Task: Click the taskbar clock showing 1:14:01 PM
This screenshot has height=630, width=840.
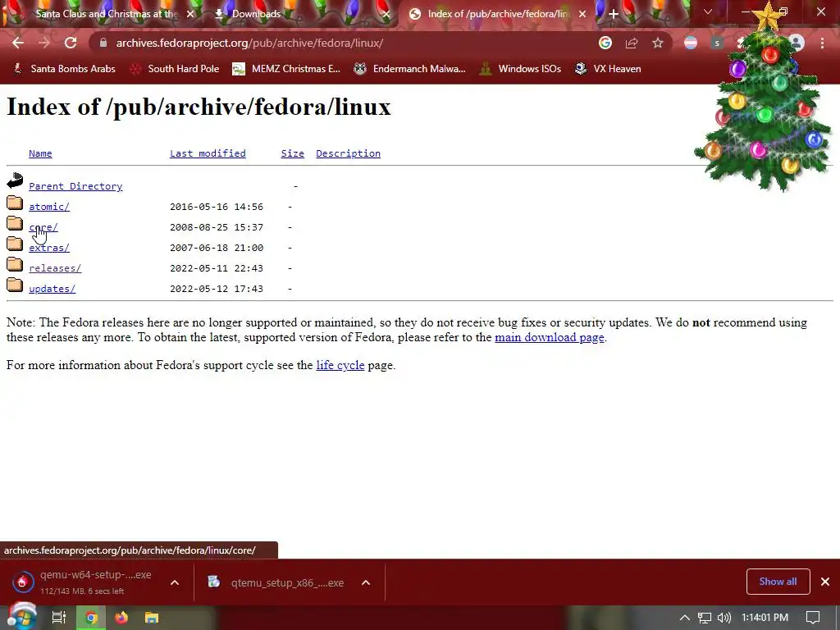Action: click(765, 618)
